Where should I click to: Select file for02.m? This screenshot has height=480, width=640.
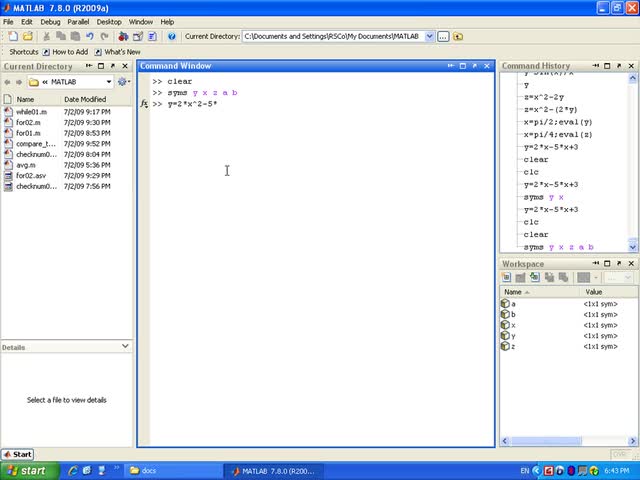[x=28, y=122]
